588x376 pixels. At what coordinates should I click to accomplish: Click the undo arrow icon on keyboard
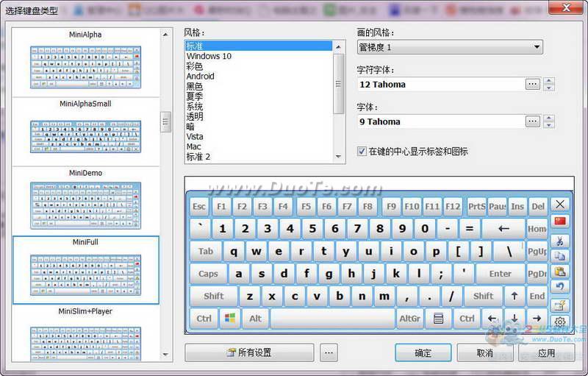pyautogui.click(x=560, y=287)
